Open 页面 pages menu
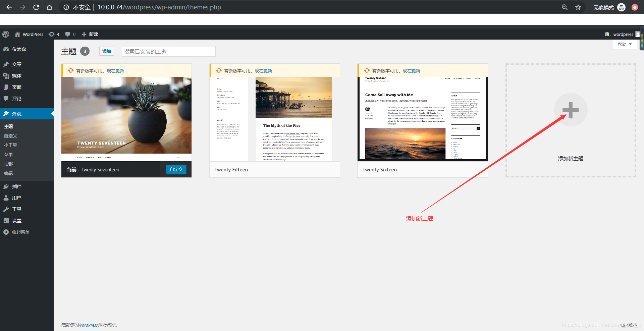 (x=27, y=87)
